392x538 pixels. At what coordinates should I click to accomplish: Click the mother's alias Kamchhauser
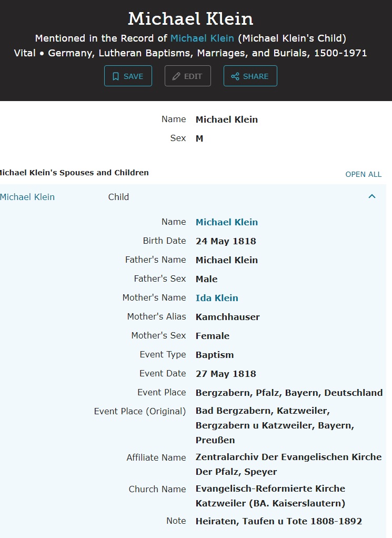coord(227,317)
